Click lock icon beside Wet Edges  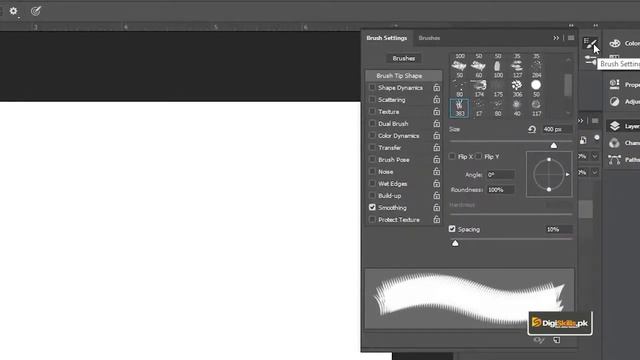(x=436, y=183)
